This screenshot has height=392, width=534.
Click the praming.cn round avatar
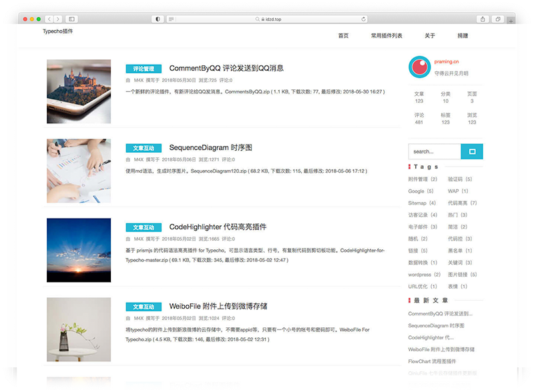point(420,67)
